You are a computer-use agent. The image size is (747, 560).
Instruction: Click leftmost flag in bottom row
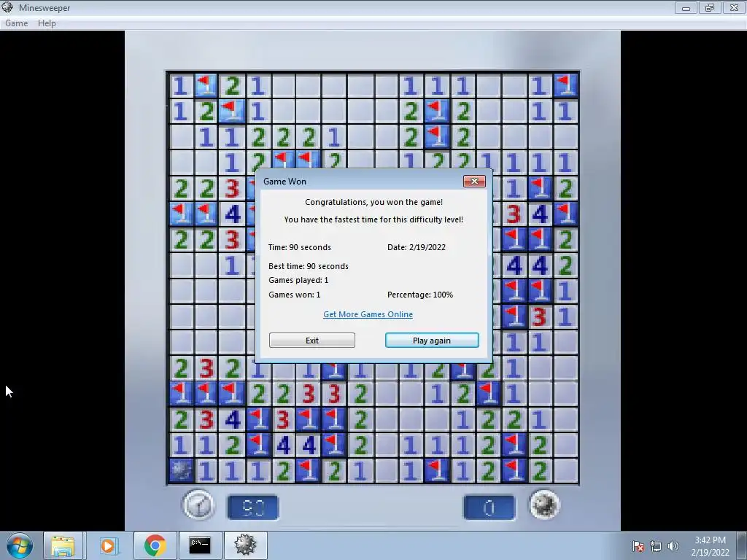pos(309,471)
